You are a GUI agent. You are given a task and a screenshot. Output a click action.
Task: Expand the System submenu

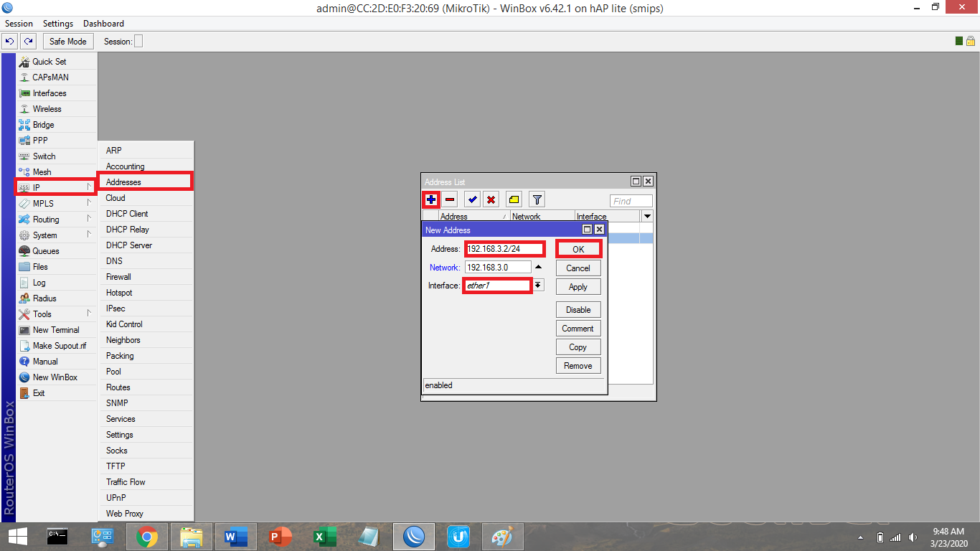[56, 235]
